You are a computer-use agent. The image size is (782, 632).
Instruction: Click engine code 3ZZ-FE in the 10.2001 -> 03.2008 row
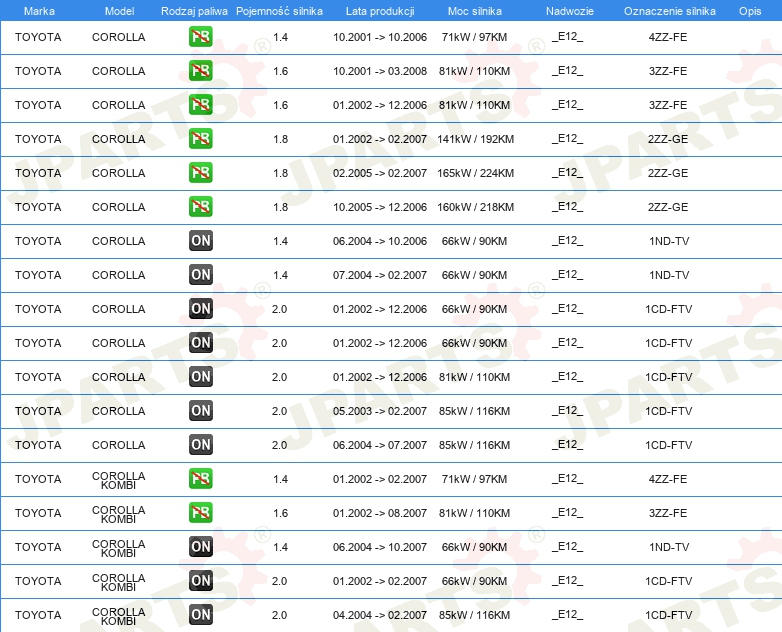point(668,71)
